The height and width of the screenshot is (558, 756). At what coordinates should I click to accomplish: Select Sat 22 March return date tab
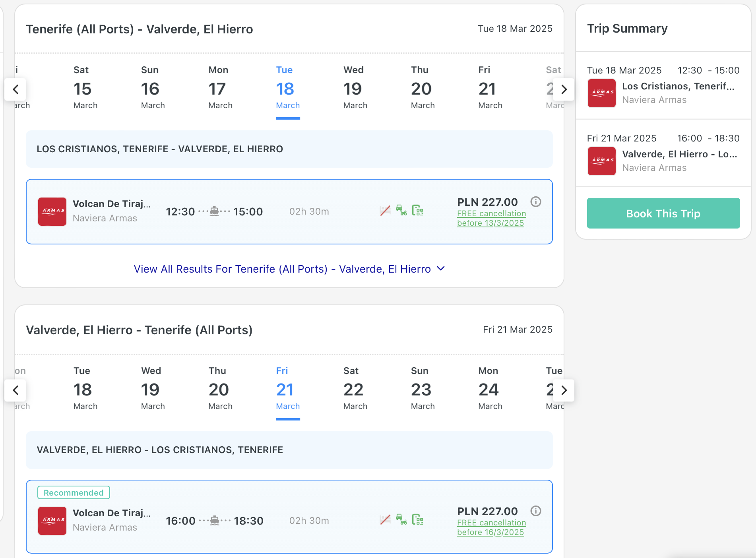[x=355, y=389]
